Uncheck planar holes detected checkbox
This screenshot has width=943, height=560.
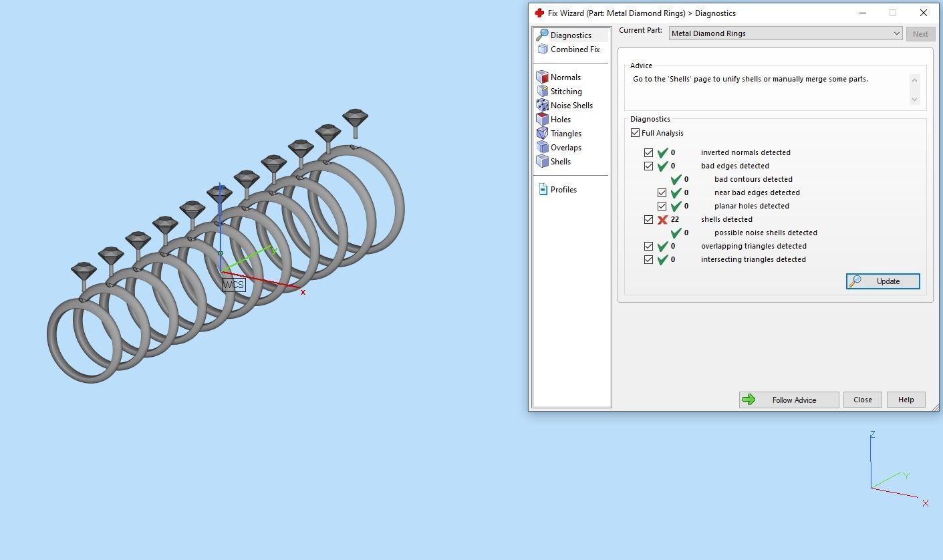click(662, 206)
